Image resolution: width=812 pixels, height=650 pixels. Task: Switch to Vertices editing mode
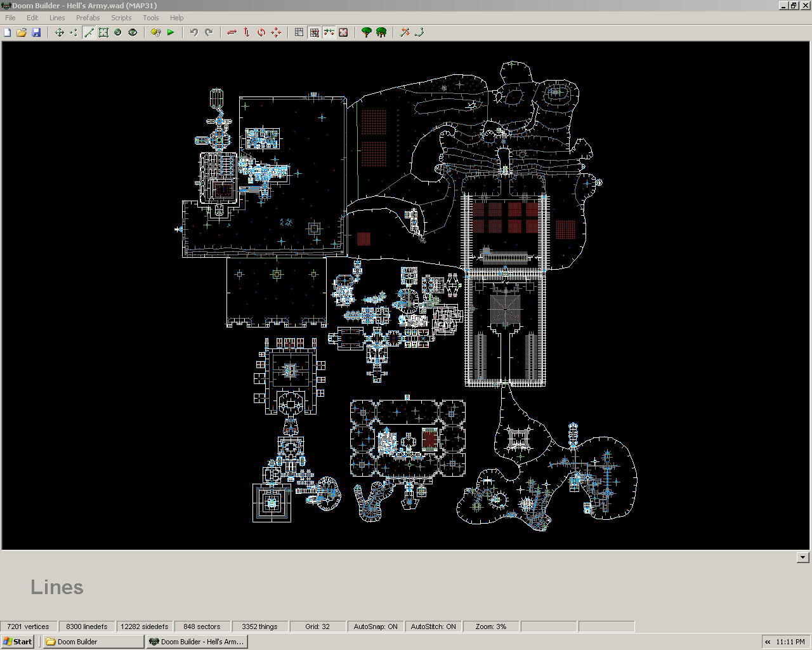tap(74, 32)
